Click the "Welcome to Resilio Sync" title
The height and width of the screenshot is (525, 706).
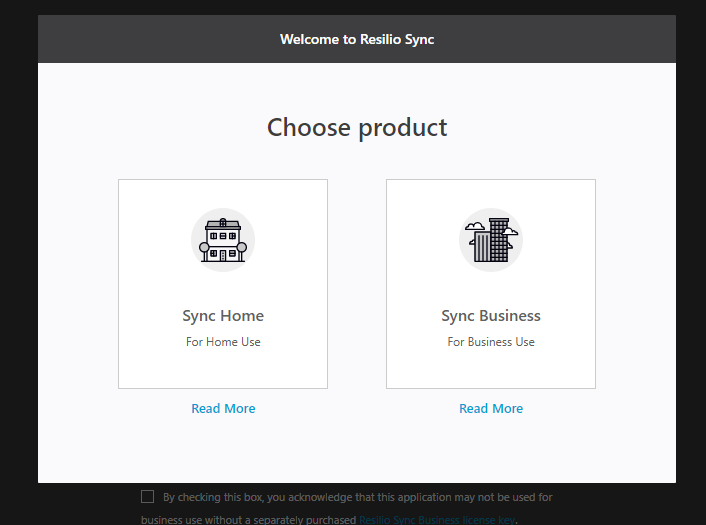357,39
